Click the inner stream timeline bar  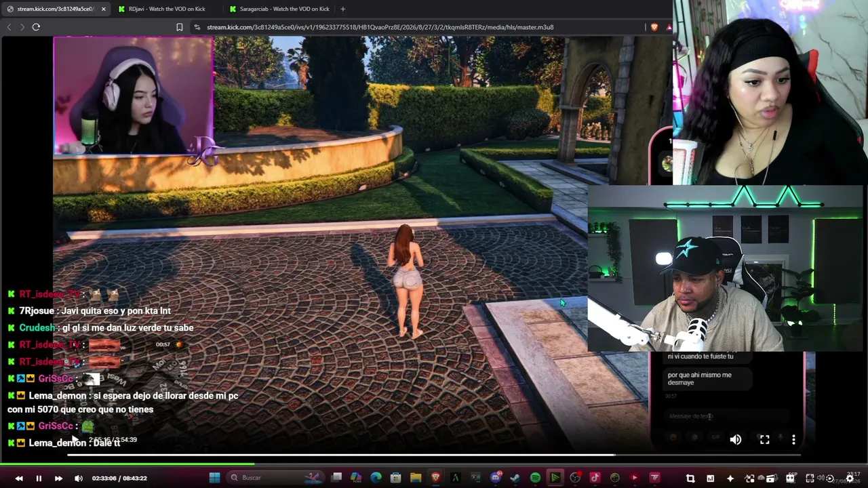click(434, 455)
